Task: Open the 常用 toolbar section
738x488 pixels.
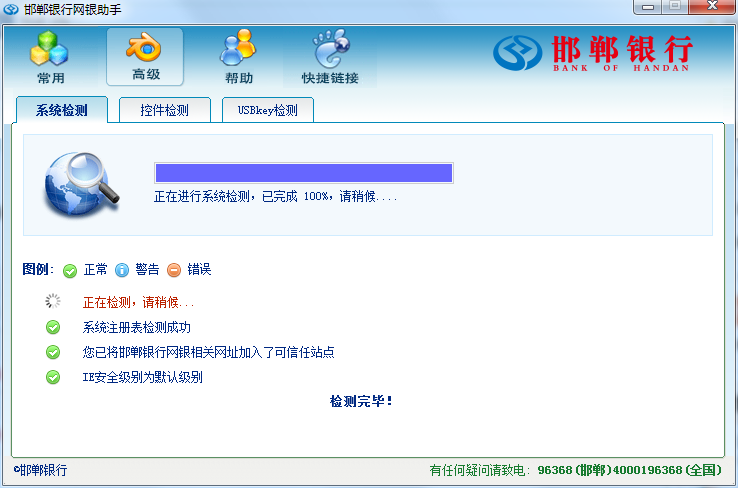Action: pos(50,58)
